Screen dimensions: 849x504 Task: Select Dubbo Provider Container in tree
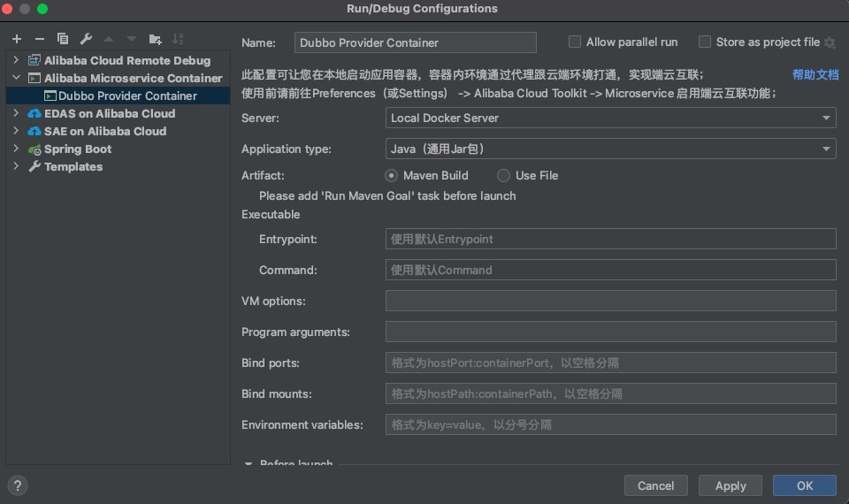coord(127,95)
